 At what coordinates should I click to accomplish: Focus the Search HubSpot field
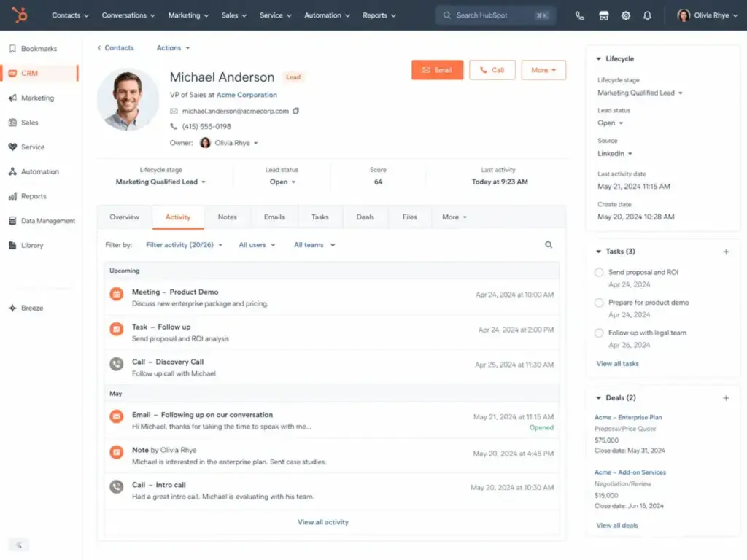coord(495,15)
